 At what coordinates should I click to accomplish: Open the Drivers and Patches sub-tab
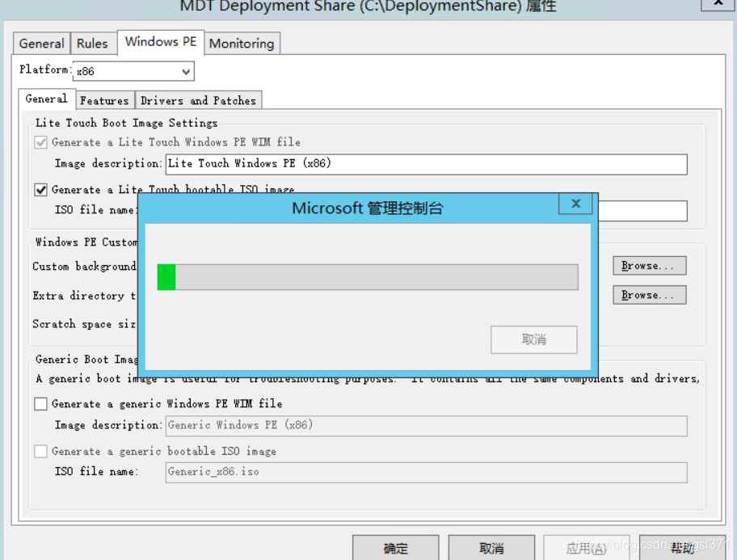click(x=198, y=100)
